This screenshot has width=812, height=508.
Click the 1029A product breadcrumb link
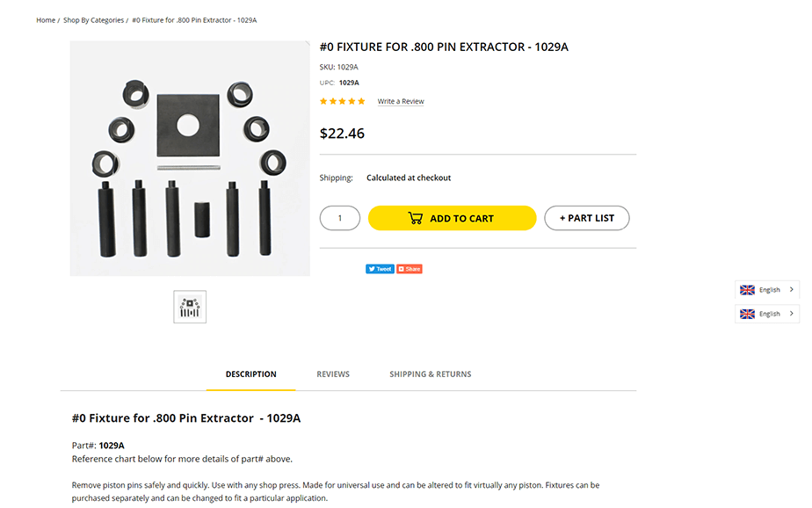[194, 20]
